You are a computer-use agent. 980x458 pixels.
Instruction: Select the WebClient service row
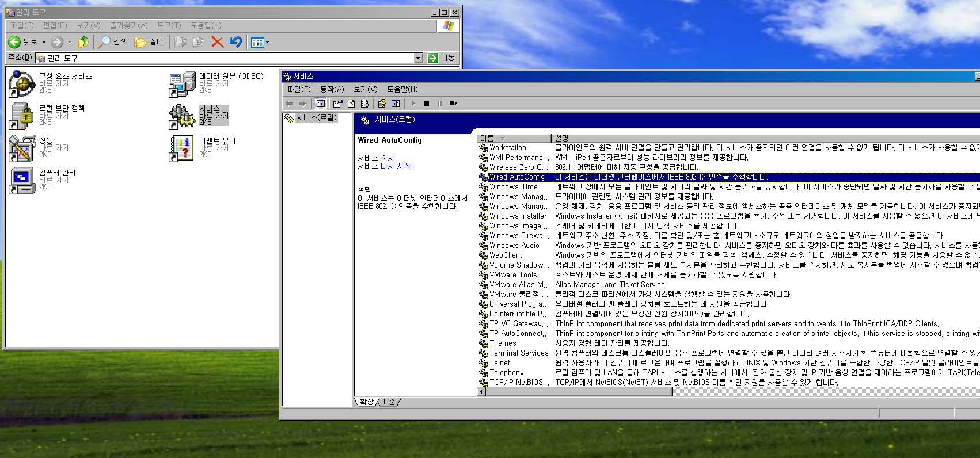point(729,255)
